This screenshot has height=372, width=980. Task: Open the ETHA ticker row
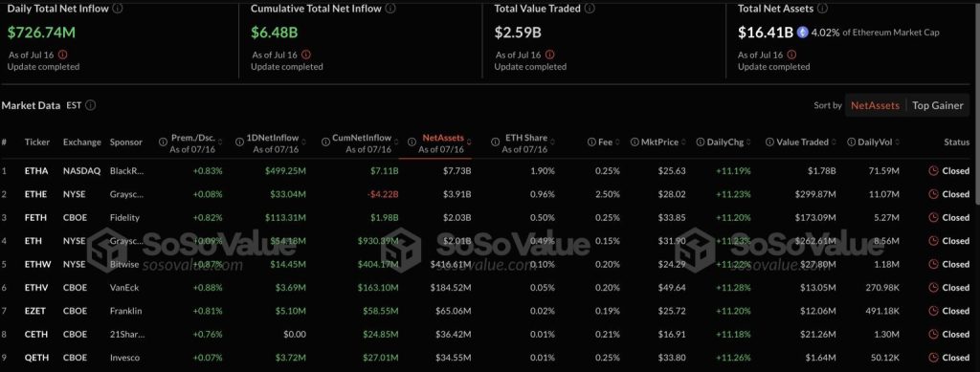coord(35,171)
